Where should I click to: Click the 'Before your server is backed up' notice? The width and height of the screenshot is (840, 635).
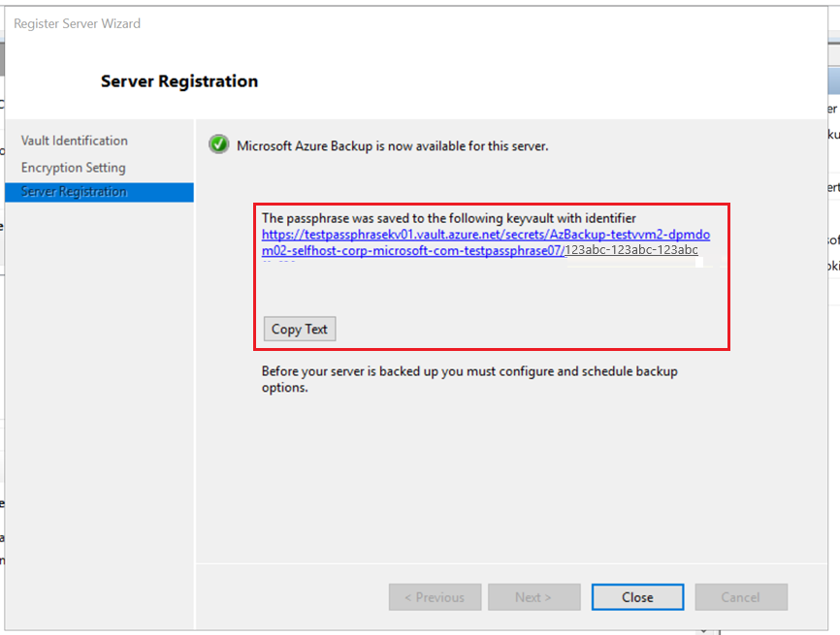469,379
